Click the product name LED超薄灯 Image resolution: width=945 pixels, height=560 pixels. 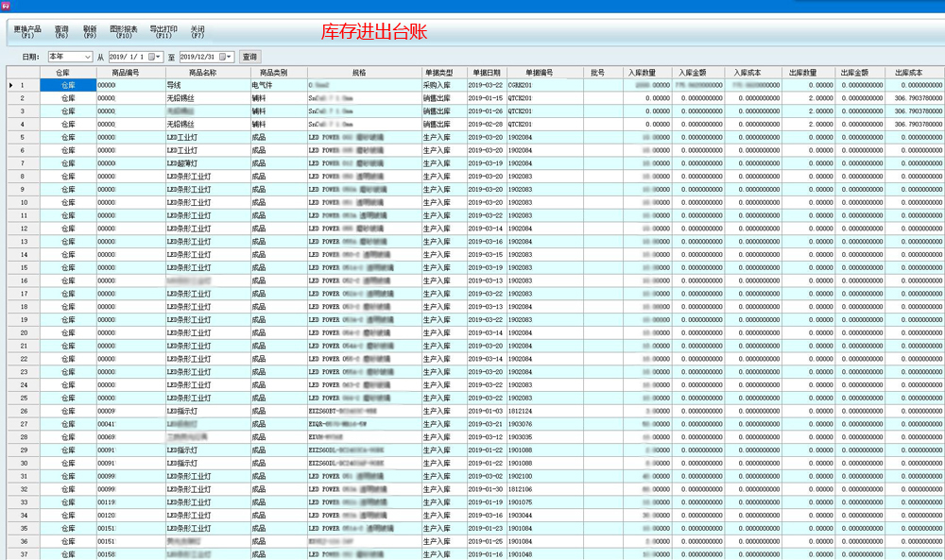tap(208, 163)
